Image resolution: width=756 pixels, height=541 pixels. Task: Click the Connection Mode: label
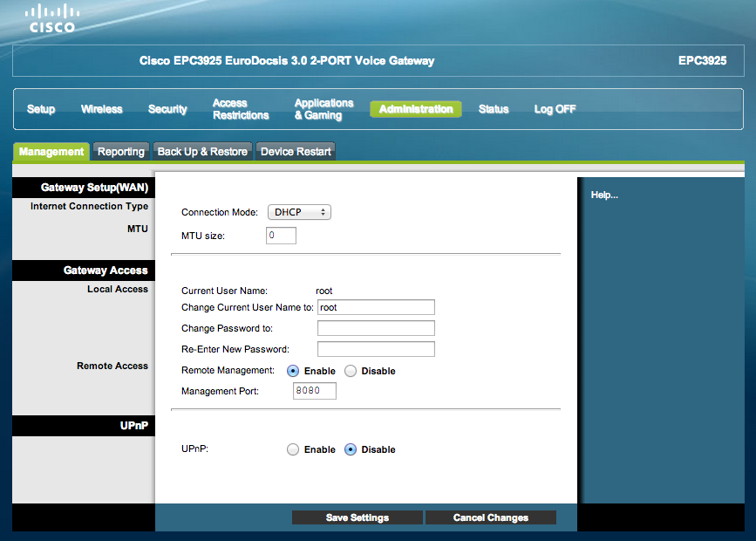220,212
